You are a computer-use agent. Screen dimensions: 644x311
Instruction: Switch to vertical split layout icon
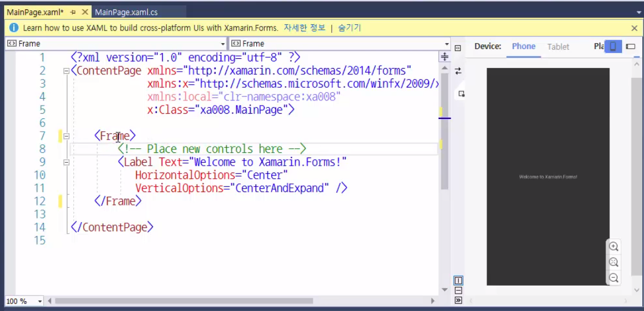[458, 280]
